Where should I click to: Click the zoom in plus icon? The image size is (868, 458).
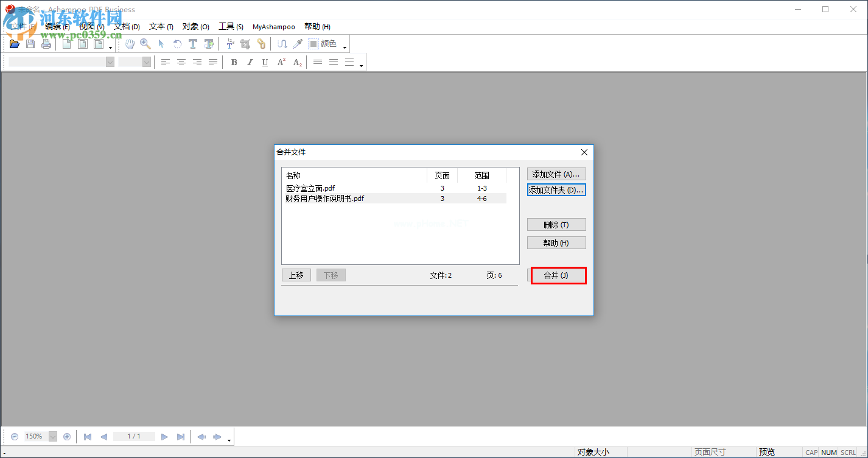point(67,436)
